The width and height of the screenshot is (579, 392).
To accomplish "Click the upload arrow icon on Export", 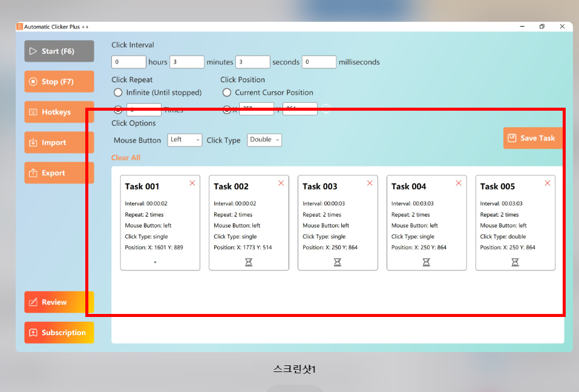I will click(33, 173).
